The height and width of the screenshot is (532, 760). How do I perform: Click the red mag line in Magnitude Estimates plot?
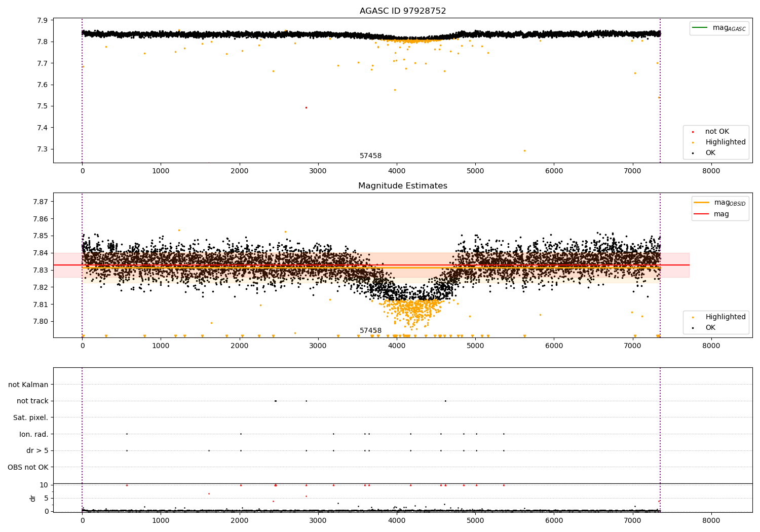[x=371, y=265]
